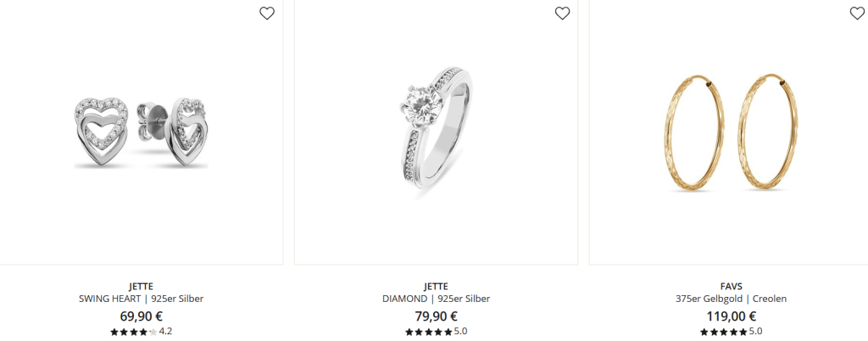Favorite the Jette Diamond ring
Image resolution: width=868 pixels, height=341 pixels.
point(563,14)
